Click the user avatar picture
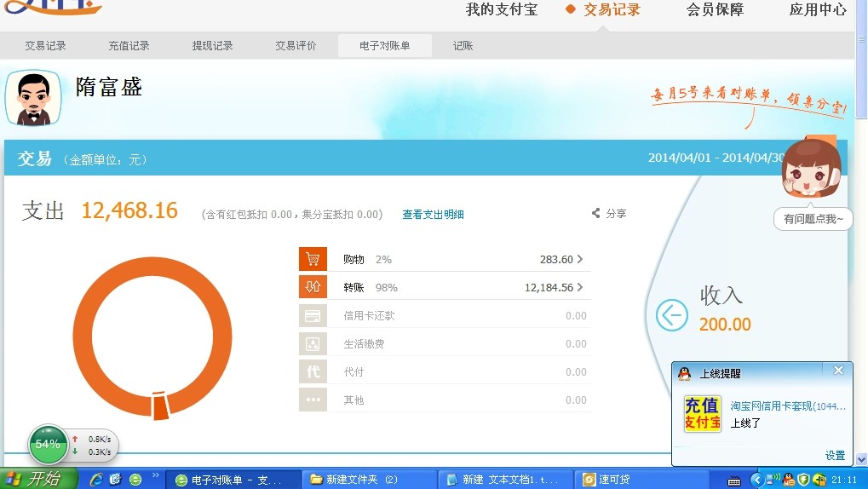868x489 pixels. pos(33,97)
